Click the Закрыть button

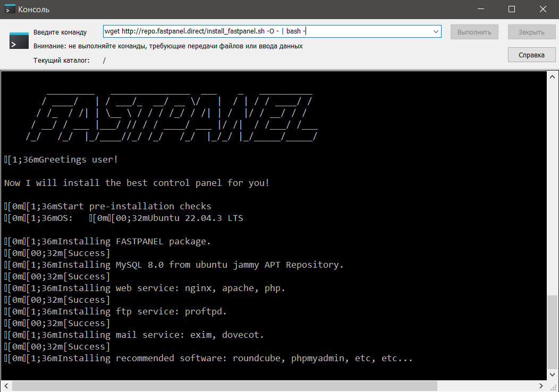(531, 32)
